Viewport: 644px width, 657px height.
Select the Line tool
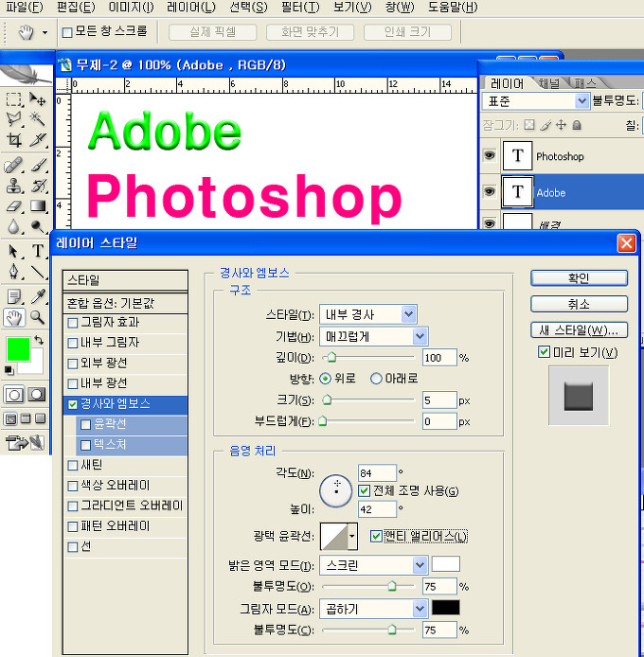point(38,272)
